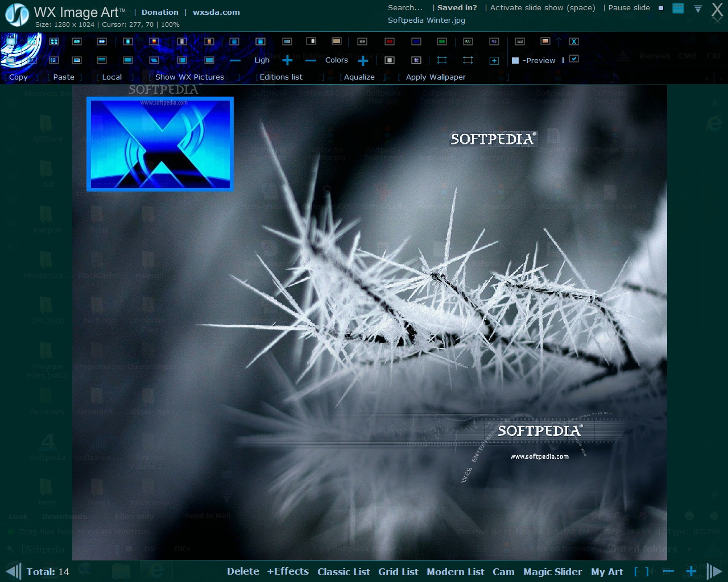Click the peach-colored effect icon near the X

pos(545,41)
